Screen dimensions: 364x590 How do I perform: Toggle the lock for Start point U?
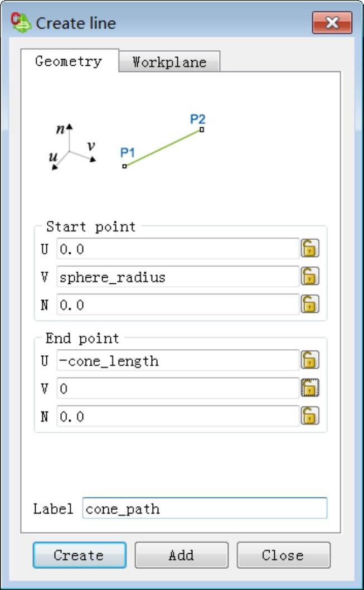coord(310,248)
